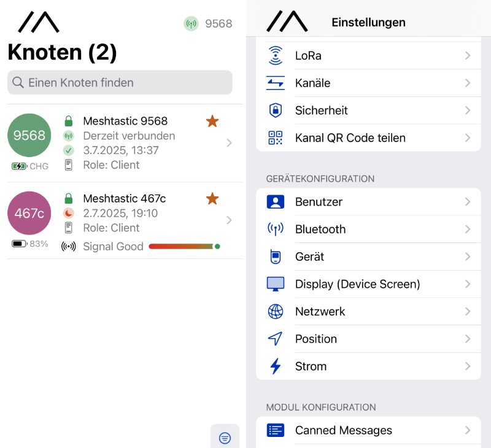Click the Bluetooth antenna icon in settings

tap(275, 229)
